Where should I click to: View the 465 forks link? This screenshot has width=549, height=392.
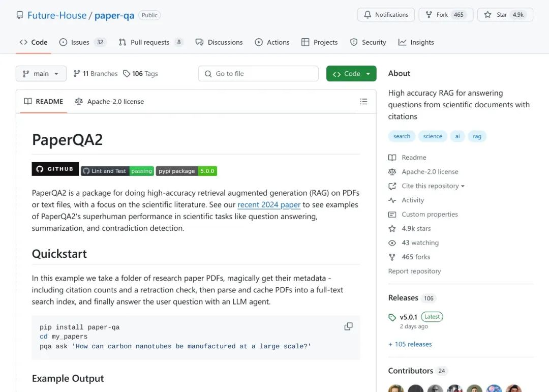pos(409,257)
